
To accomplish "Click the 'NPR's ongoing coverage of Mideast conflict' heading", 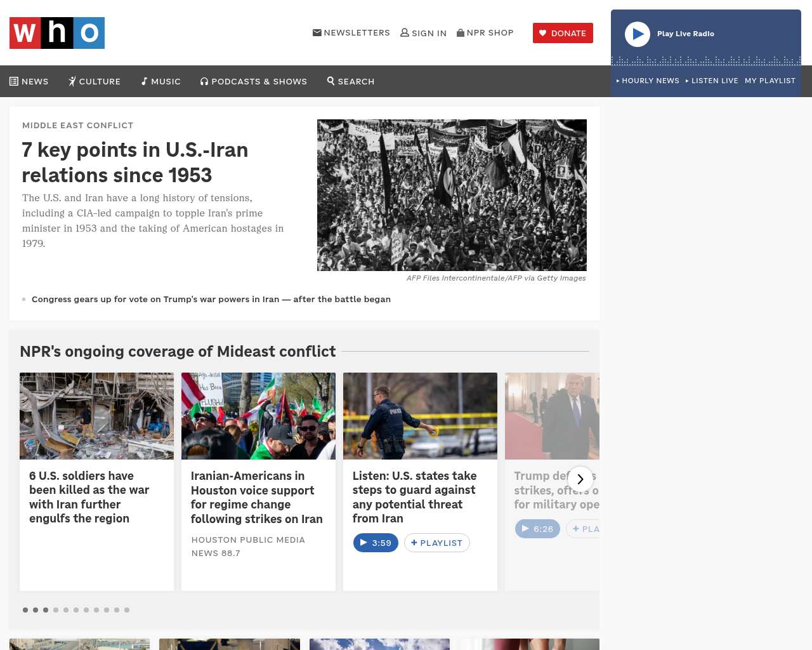I will pyautogui.click(x=178, y=351).
